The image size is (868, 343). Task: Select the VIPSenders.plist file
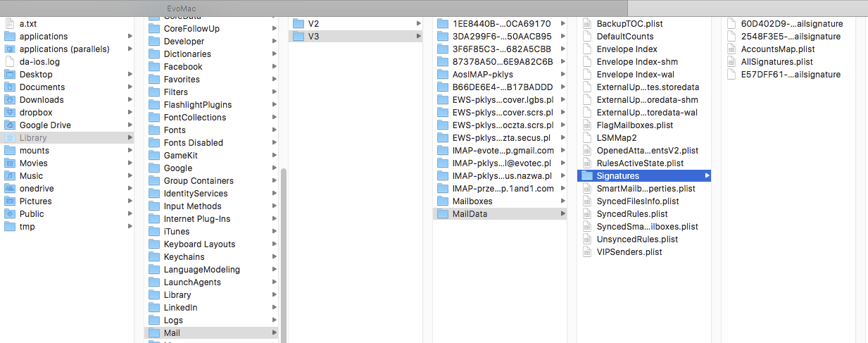tap(629, 252)
